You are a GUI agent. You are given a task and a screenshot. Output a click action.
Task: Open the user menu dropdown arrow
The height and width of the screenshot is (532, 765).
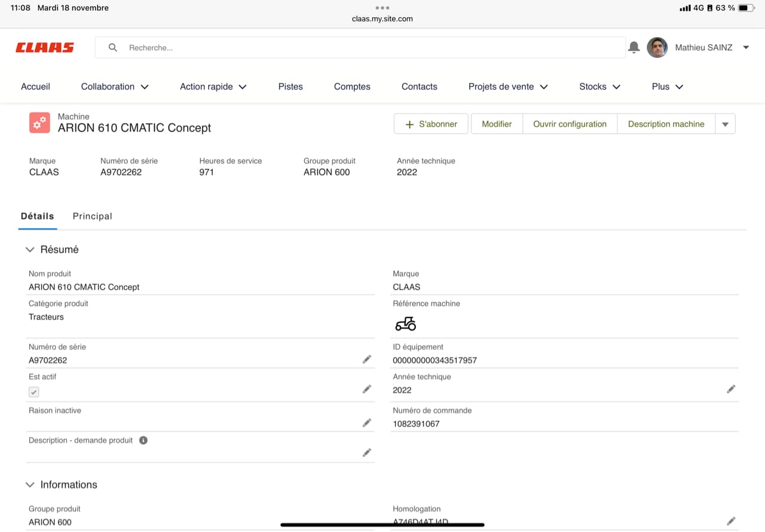pyautogui.click(x=746, y=47)
